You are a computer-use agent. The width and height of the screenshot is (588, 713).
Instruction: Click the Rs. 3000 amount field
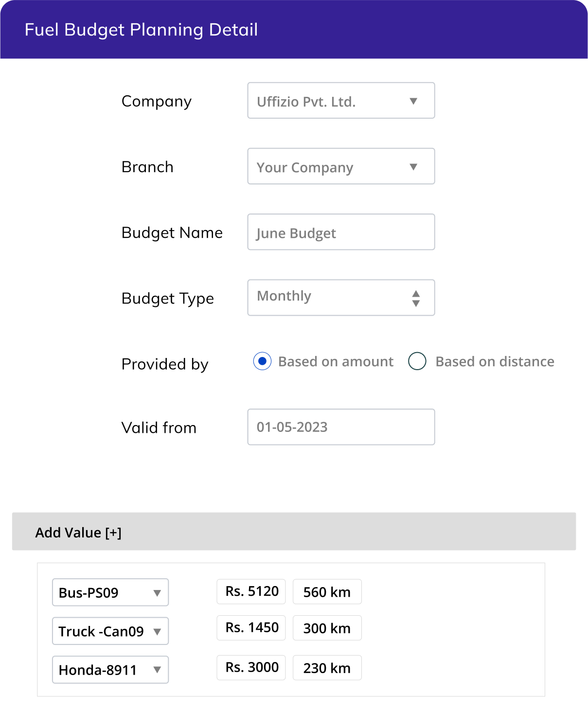pos(251,667)
